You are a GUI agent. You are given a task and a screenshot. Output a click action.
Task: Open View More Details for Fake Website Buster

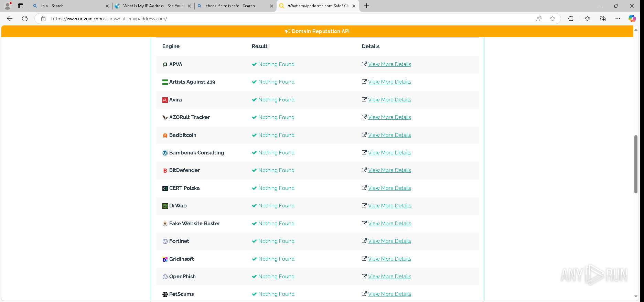coord(389,224)
